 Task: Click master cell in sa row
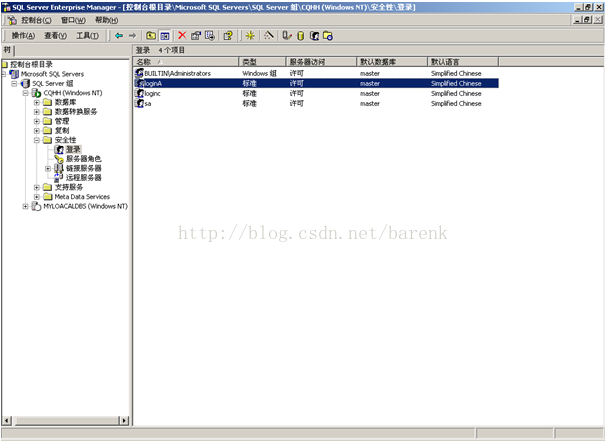point(370,103)
